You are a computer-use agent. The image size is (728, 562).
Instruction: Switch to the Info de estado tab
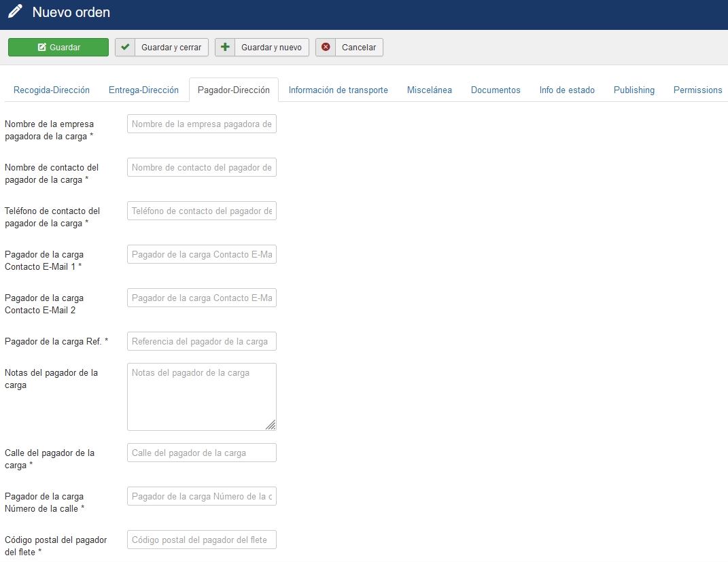567,90
